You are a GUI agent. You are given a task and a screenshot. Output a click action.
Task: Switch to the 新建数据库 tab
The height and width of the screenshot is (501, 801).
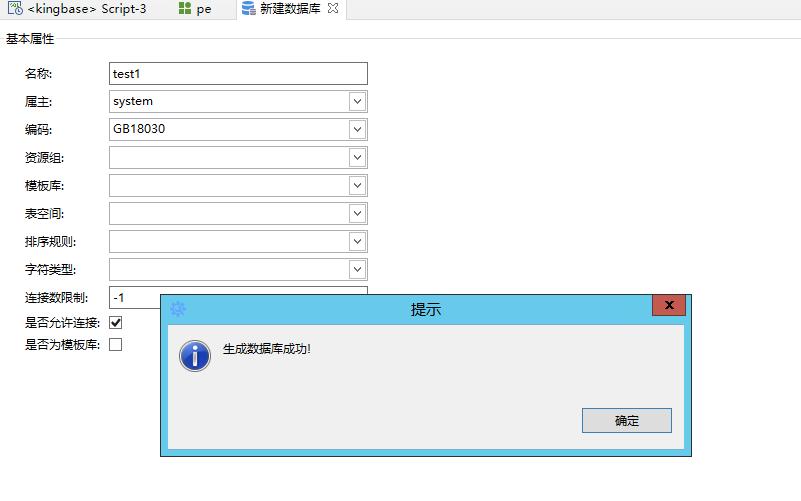(291, 8)
